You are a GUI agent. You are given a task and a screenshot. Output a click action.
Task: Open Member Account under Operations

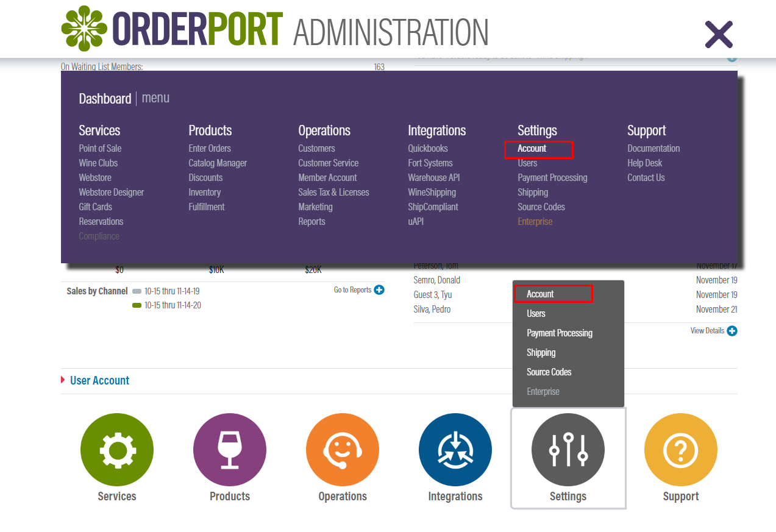coord(327,177)
